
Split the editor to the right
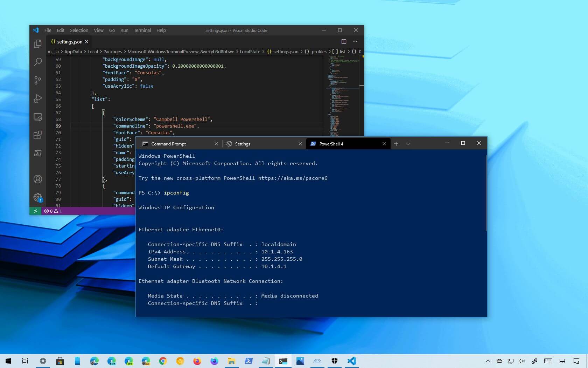point(344,42)
